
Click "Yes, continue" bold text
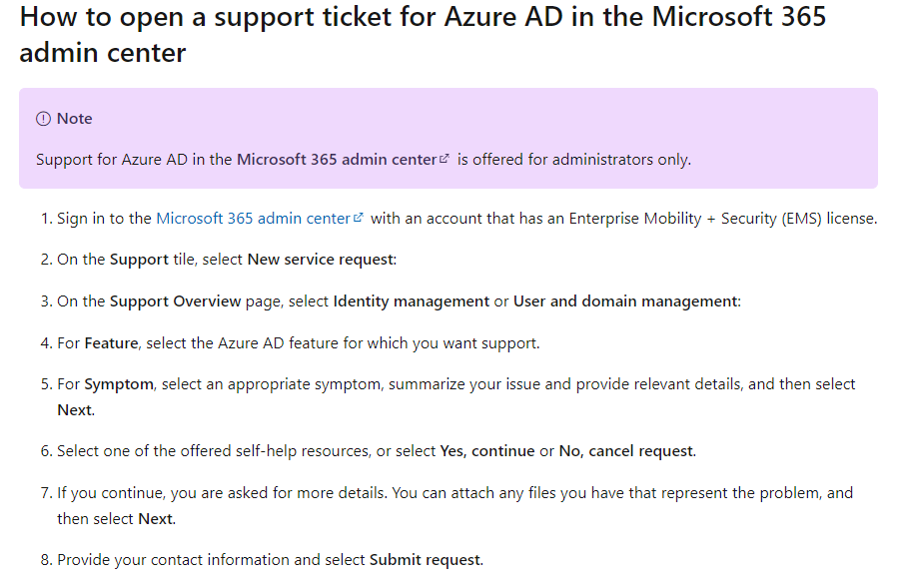click(487, 451)
